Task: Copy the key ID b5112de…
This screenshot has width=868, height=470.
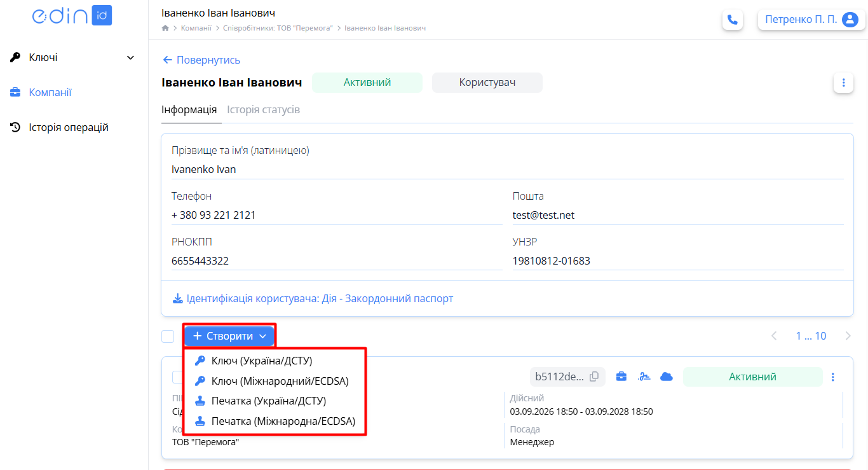Action: tap(594, 377)
